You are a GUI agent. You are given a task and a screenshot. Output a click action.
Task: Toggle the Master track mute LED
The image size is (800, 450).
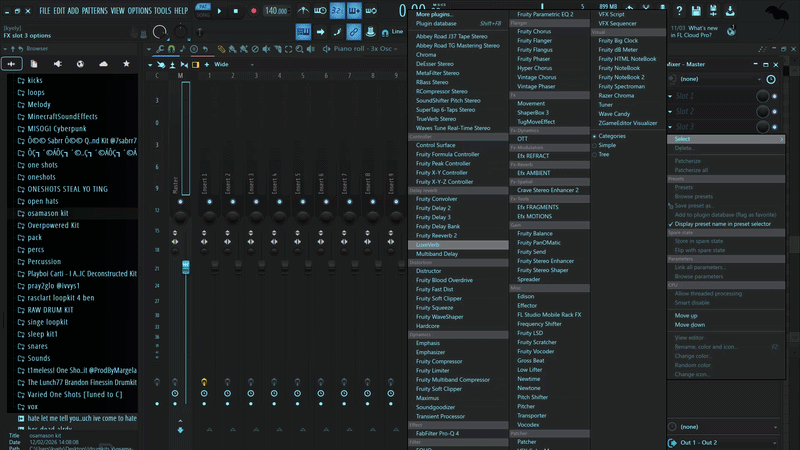[x=180, y=202]
